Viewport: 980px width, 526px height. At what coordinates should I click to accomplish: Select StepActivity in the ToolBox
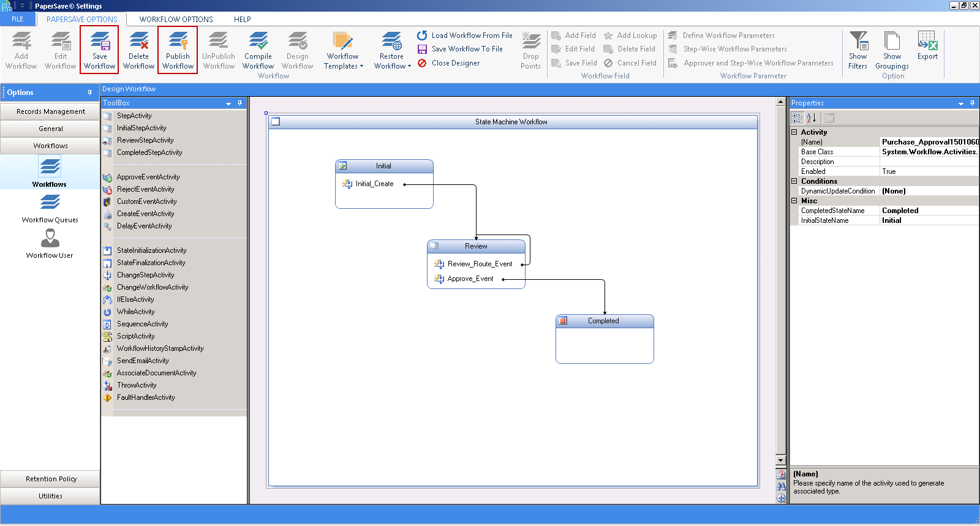click(134, 116)
